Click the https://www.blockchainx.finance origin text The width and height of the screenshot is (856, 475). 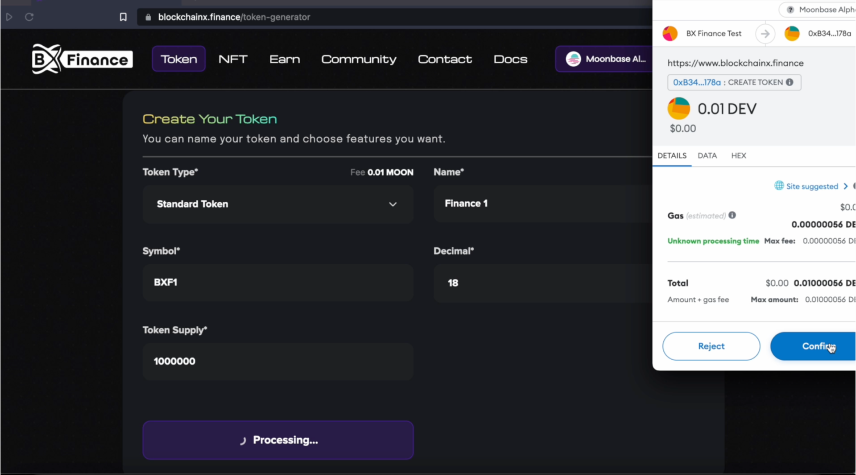[x=735, y=63]
